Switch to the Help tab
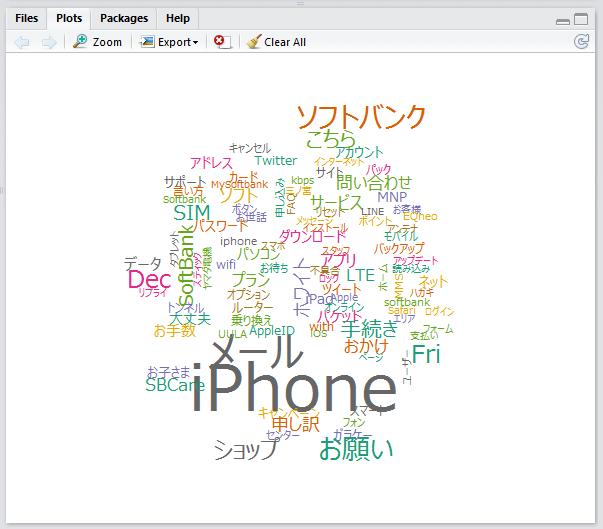 point(178,18)
